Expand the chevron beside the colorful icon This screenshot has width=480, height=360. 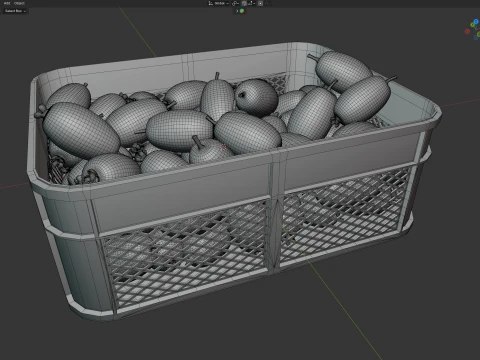pyautogui.click(x=237, y=11)
